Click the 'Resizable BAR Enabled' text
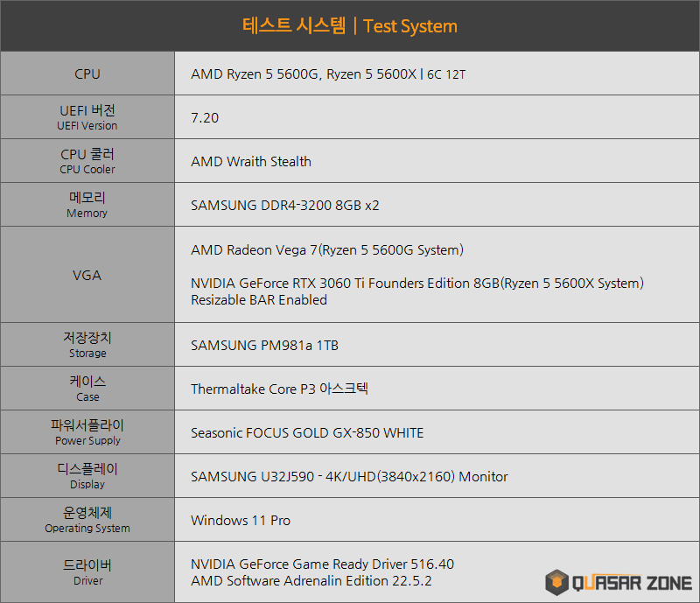This screenshot has height=603, width=700. tap(259, 299)
